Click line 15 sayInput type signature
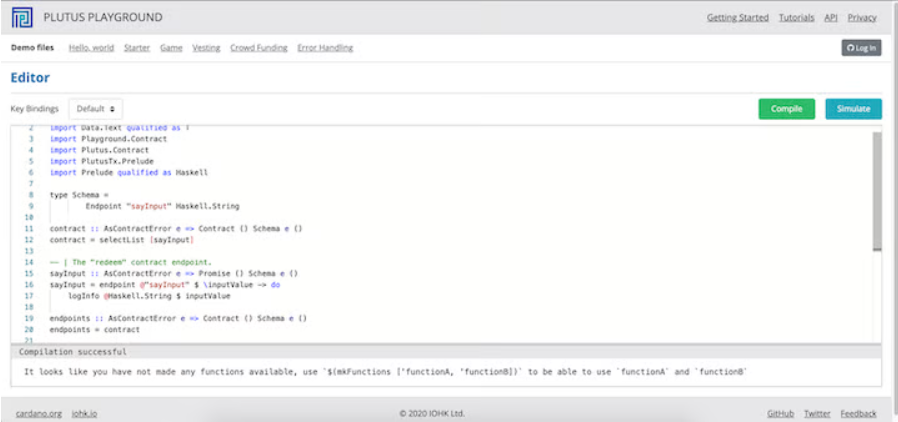This screenshot has width=898, height=422. click(174, 274)
